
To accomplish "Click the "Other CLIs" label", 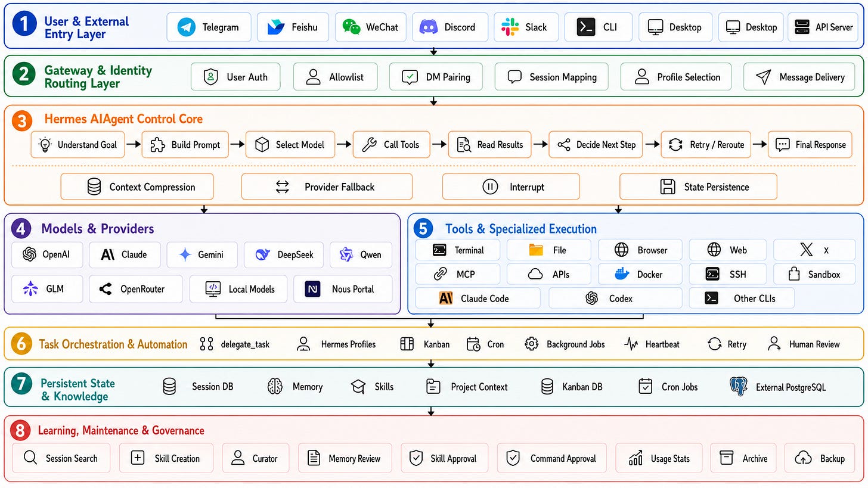I will [x=755, y=299].
